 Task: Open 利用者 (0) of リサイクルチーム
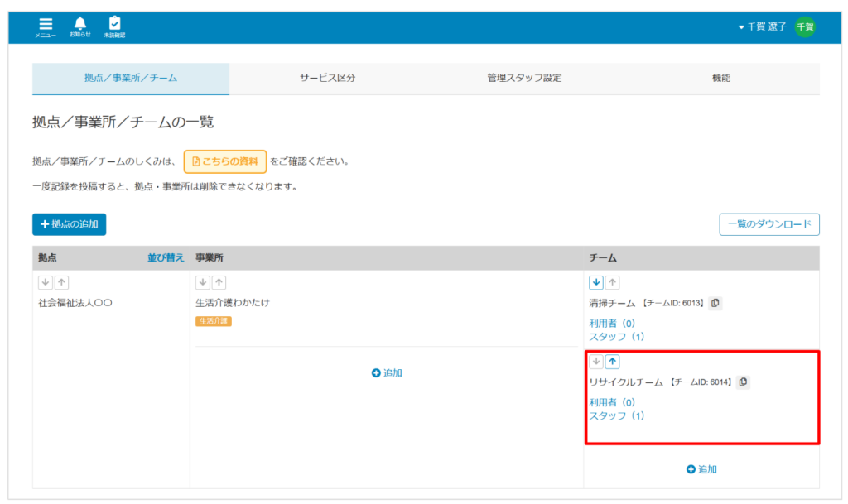(x=612, y=402)
